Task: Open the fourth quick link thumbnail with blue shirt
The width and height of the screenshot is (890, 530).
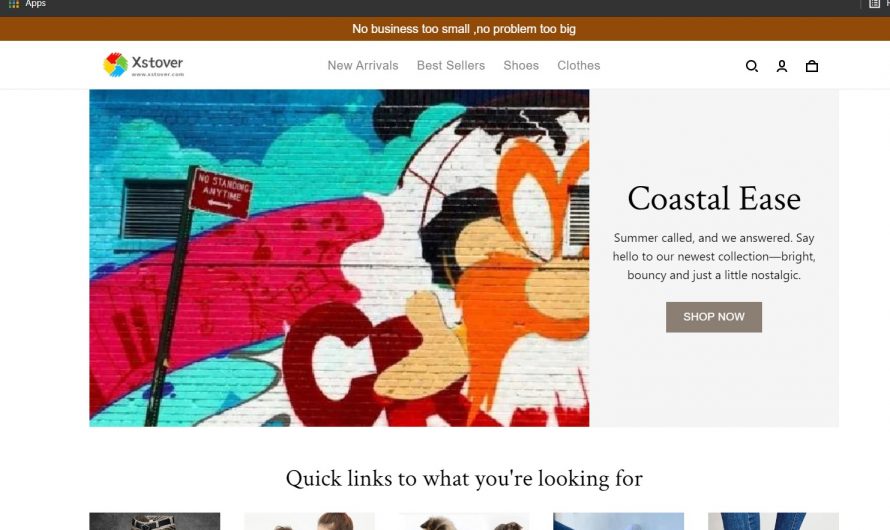Action: click(619, 521)
